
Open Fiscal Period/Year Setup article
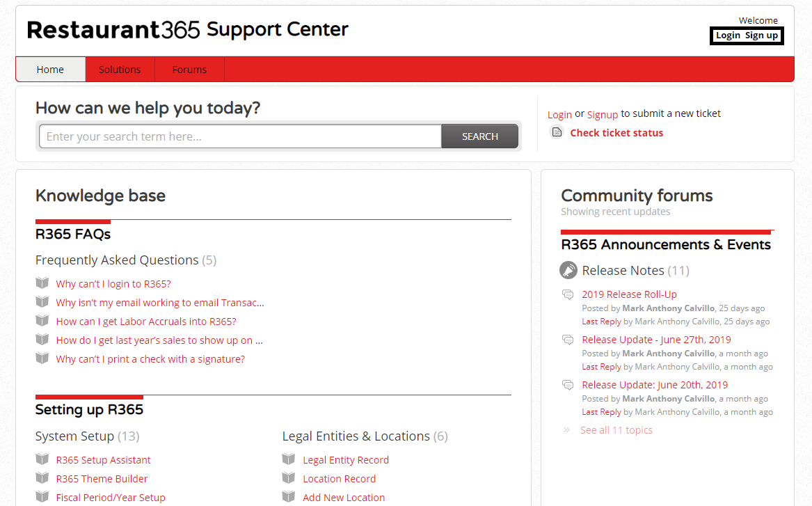pyautogui.click(x=111, y=497)
